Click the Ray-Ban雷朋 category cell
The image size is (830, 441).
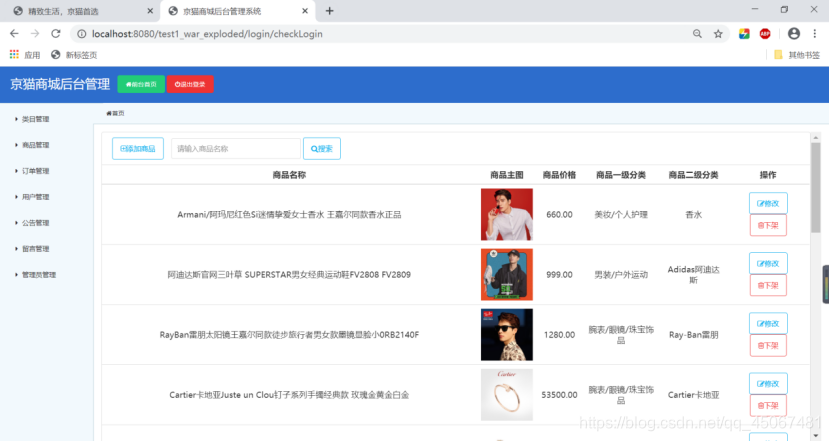point(693,335)
